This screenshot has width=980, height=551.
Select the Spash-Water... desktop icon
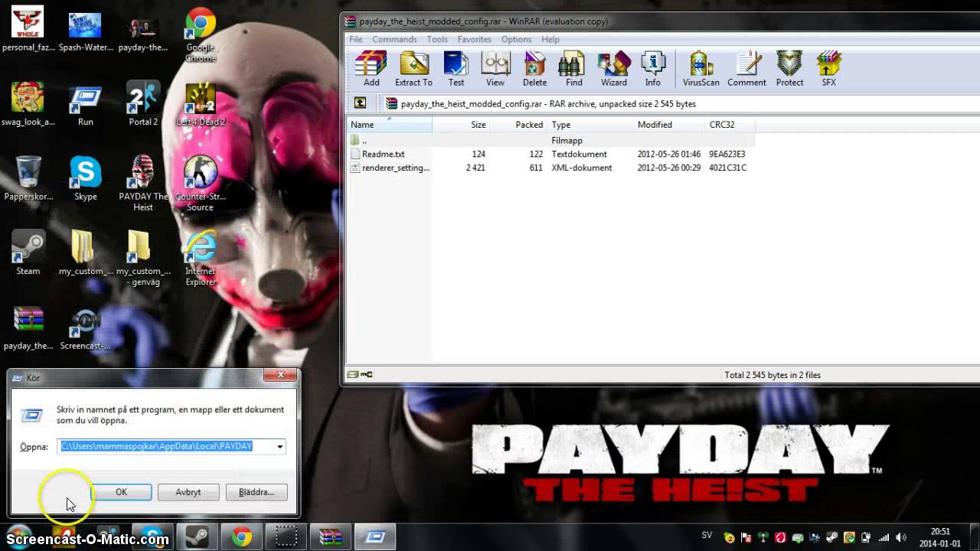(86, 29)
